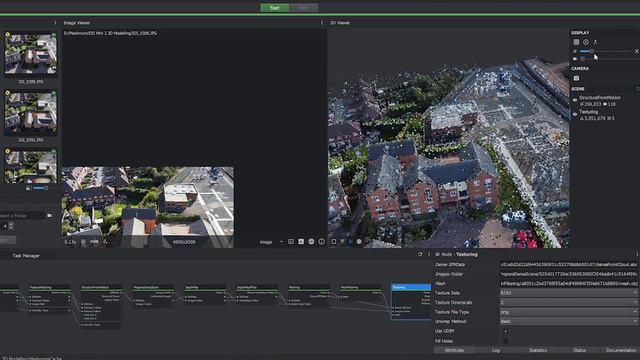The height and width of the screenshot is (360, 640).
Task: Open the graph editor three-dot menu
Action: (x=429, y=254)
